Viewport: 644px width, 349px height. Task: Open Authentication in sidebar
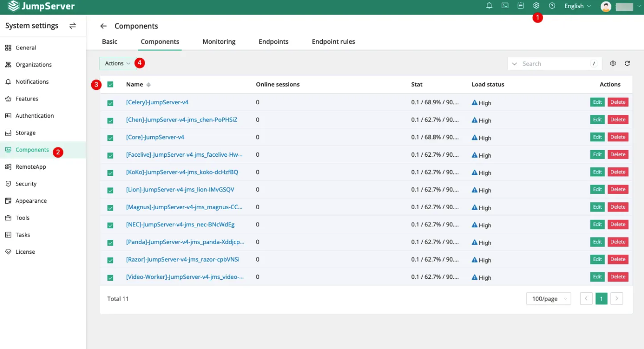pyautogui.click(x=43, y=116)
